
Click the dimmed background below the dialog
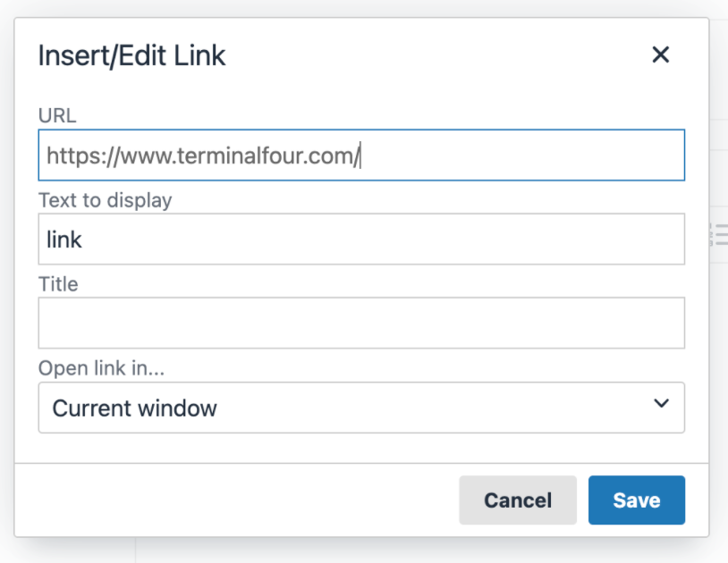[x=358, y=551]
